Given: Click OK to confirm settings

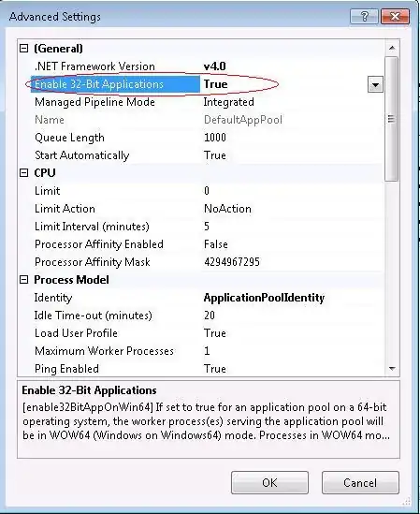Looking at the screenshot, I should [269, 482].
